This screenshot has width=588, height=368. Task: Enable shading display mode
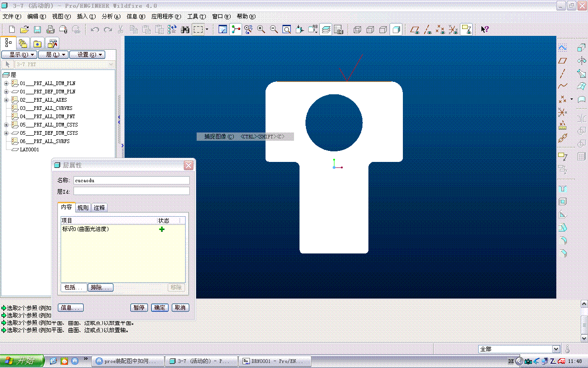pyautogui.click(x=396, y=29)
